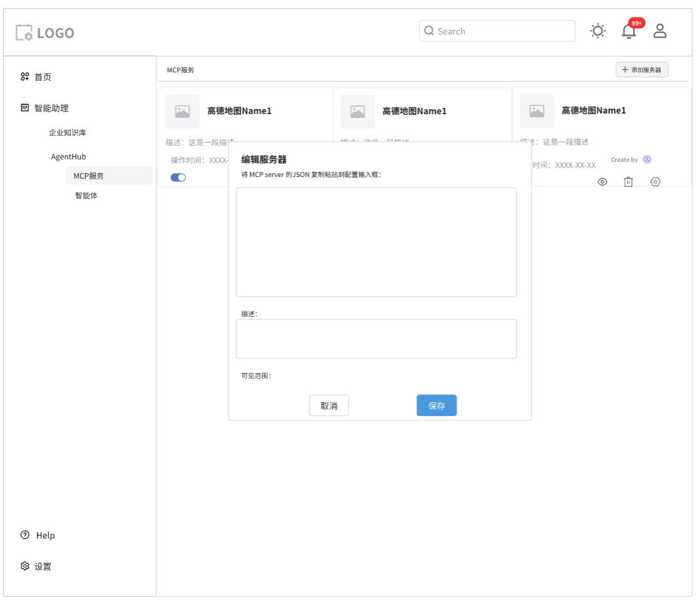The width and height of the screenshot is (700, 601).
Task: Go to 首页 in the sidebar
Action: tap(43, 77)
